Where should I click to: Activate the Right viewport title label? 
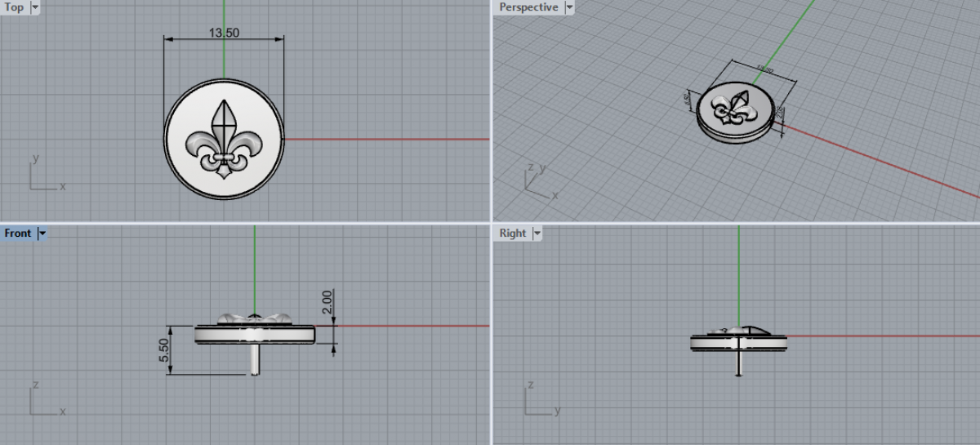513,234
